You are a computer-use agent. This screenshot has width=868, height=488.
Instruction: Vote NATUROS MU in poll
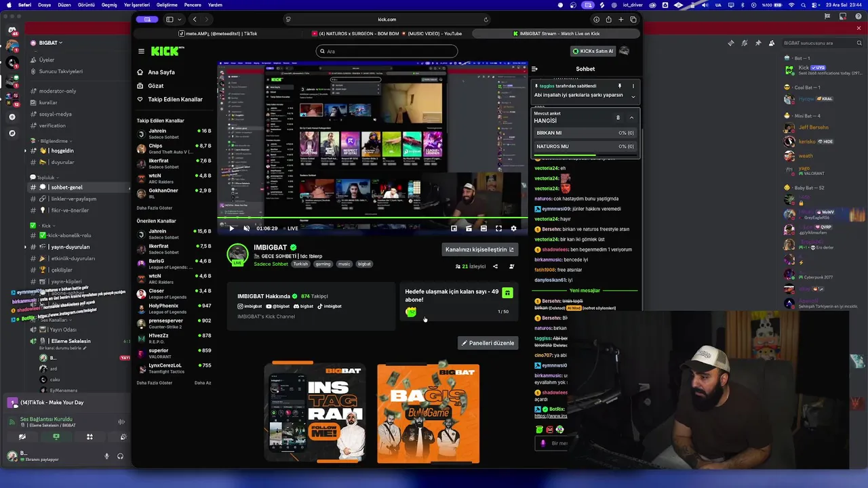click(x=585, y=146)
